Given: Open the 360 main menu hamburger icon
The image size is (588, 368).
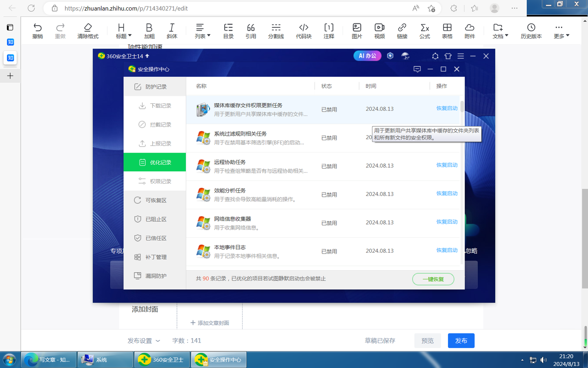Looking at the screenshot, I should pyautogui.click(x=461, y=56).
